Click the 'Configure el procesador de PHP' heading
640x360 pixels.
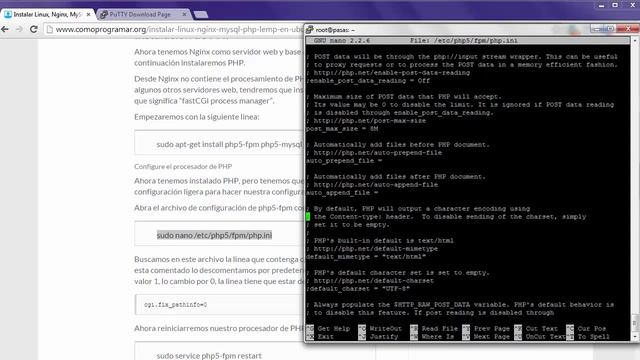coord(183,167)
